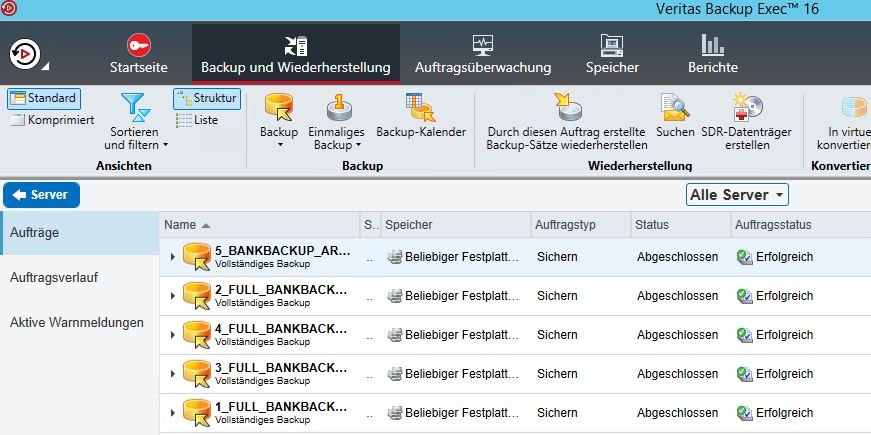
Task: Click Backup-Sätze wiederherstellen icon
Action: click(x=567, y=107)
